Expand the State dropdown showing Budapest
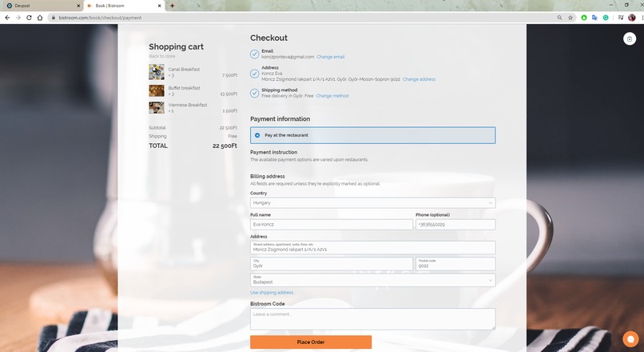The image size is (644, 352). click(x=372, y=280)
